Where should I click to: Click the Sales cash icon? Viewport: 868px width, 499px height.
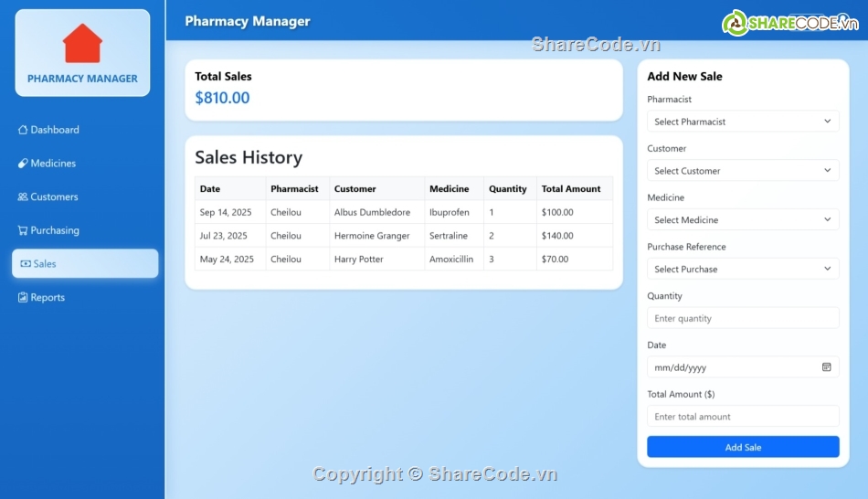pos(26,264)
